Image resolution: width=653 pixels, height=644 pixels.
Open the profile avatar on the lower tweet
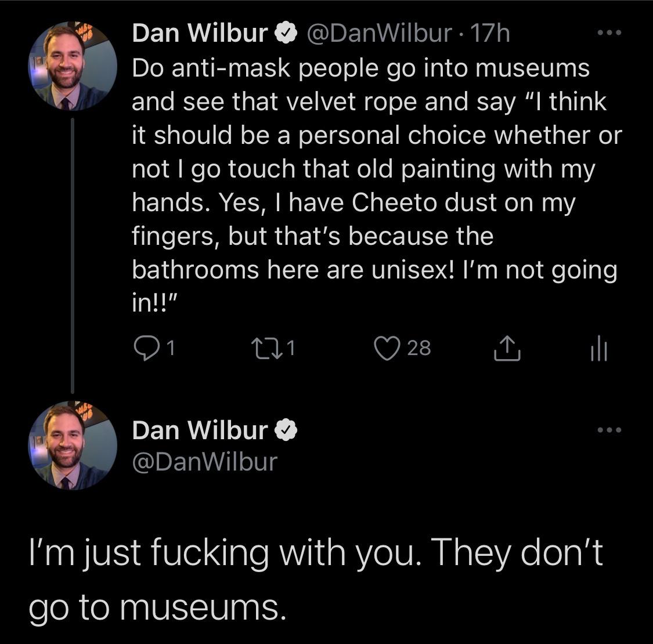click(x=73, y=445)
